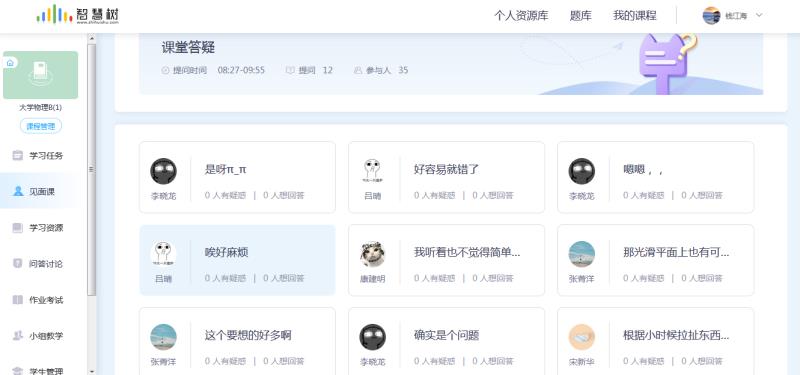
Task: Open the question card 唉好麻烦
Action: coord(237,260)
